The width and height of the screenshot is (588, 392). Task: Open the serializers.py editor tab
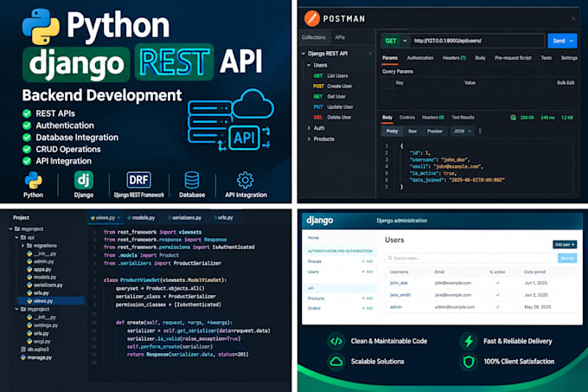(x=184, y=217)
